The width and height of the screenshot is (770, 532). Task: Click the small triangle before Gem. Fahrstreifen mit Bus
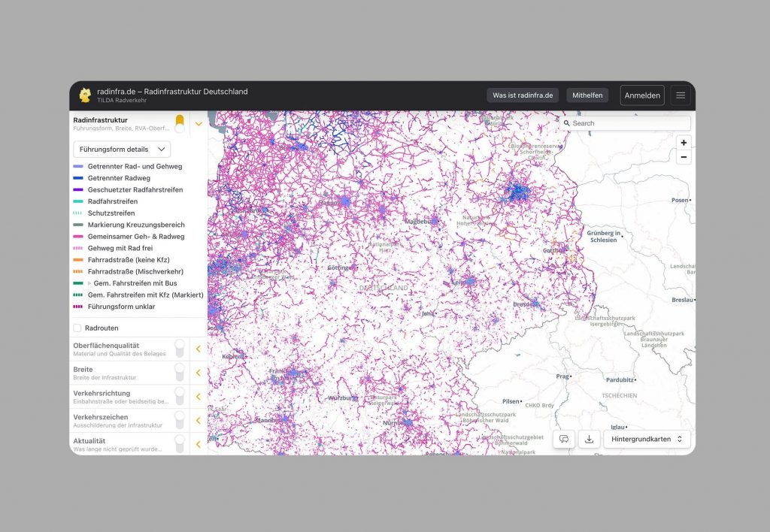(89, 283)
